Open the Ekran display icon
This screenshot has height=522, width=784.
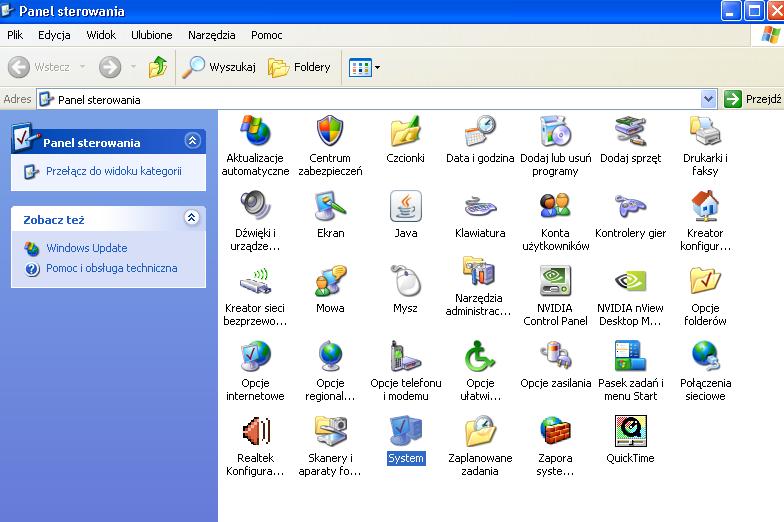pos(330,206)
